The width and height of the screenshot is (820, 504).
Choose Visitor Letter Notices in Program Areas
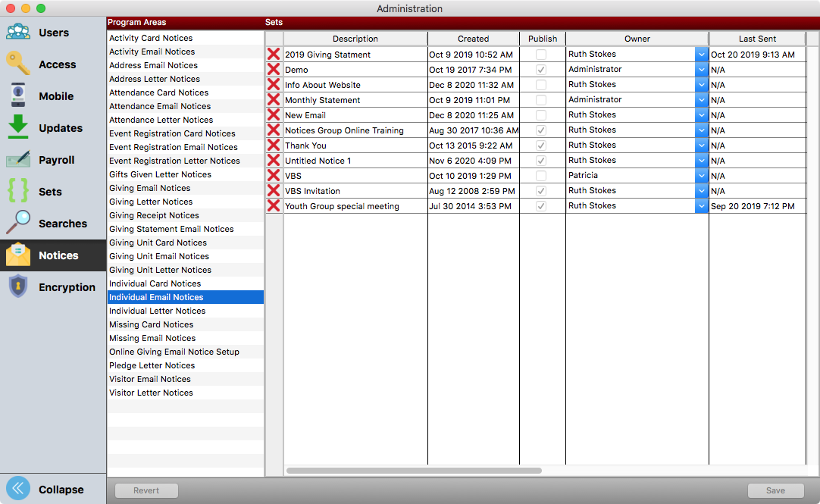(151, 393)
